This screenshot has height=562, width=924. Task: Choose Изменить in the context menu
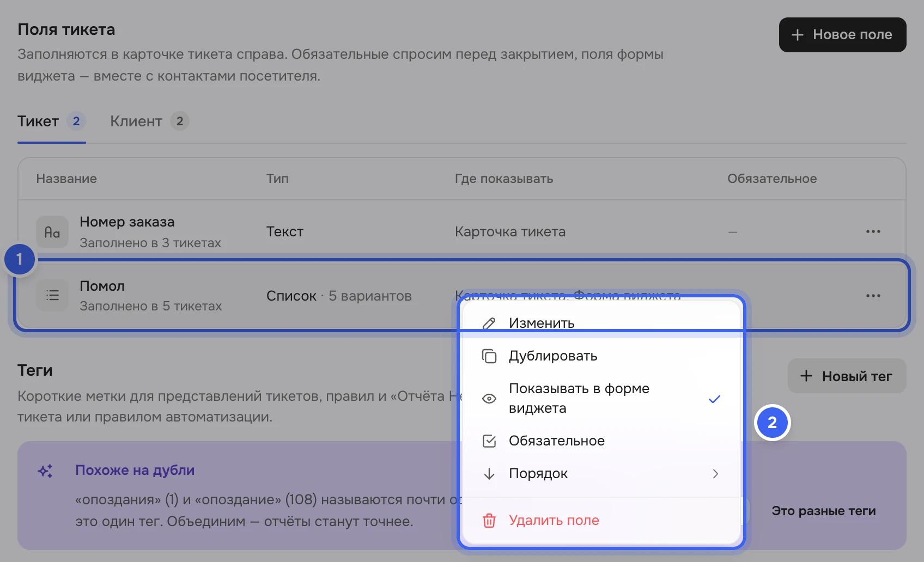click(601, 323)
